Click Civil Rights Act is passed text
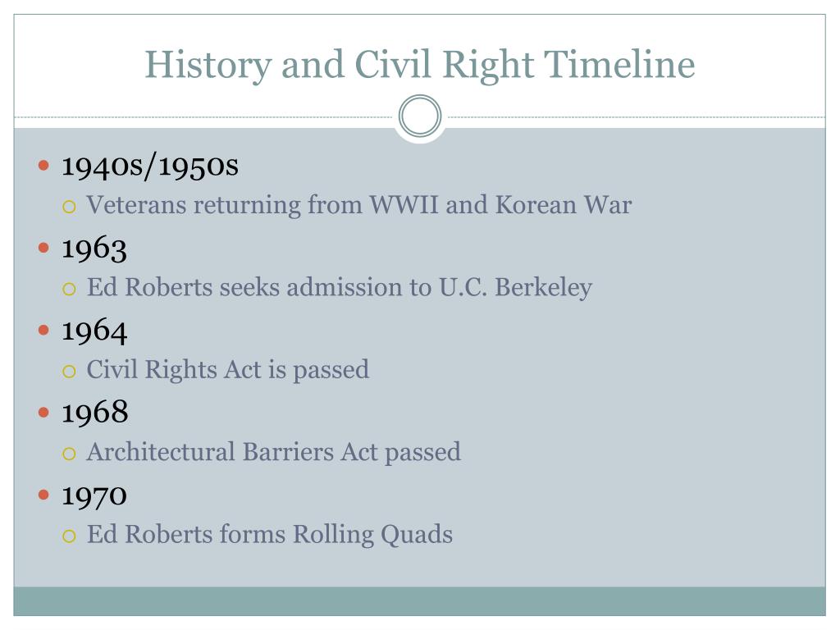The height and width of the screenshot is (630, 840). (228, 370)
